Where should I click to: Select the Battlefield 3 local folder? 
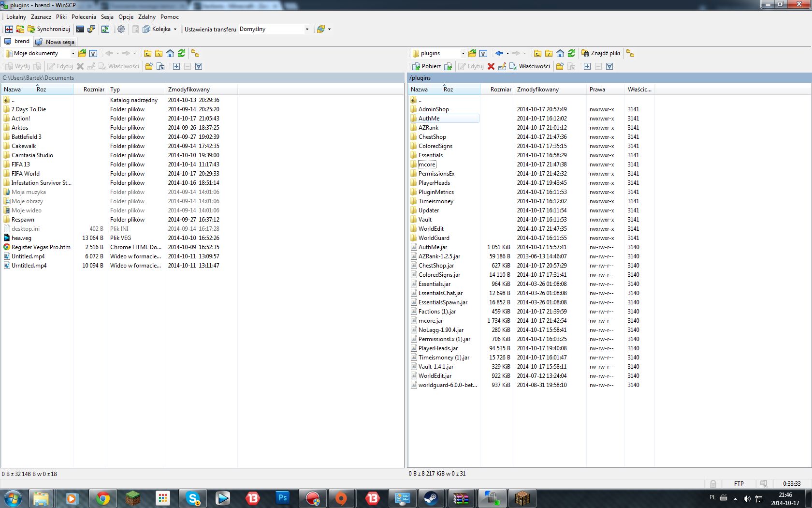point(26,137)
